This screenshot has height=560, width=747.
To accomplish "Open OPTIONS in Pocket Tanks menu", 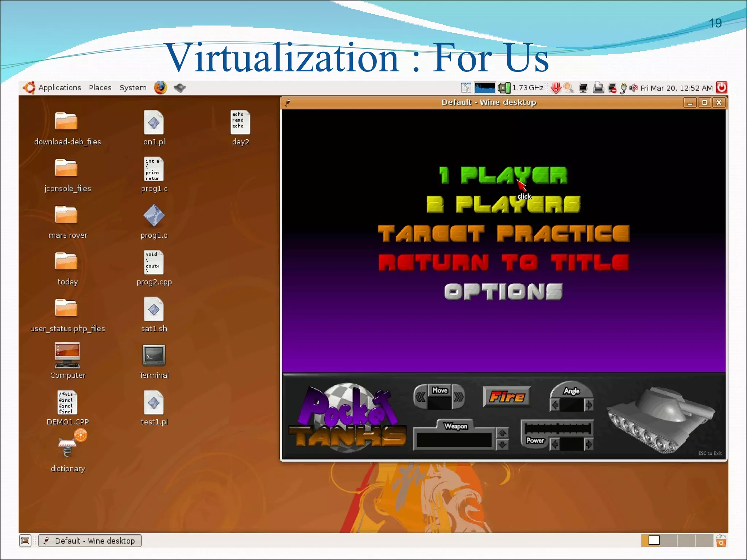I will click(503, 292).
